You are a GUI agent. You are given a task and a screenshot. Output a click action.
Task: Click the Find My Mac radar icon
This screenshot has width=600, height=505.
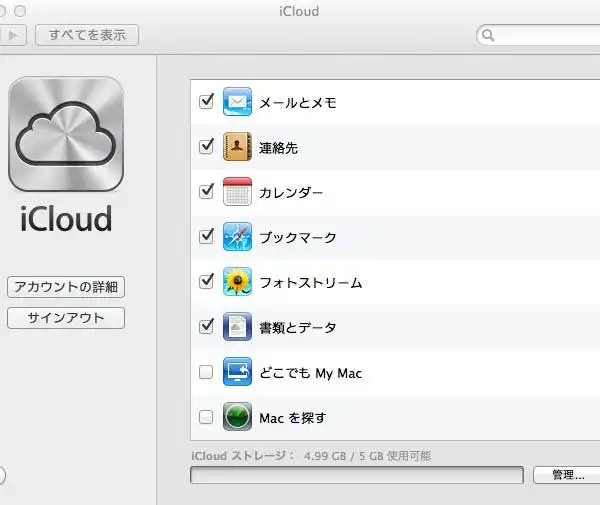[237, 417]
